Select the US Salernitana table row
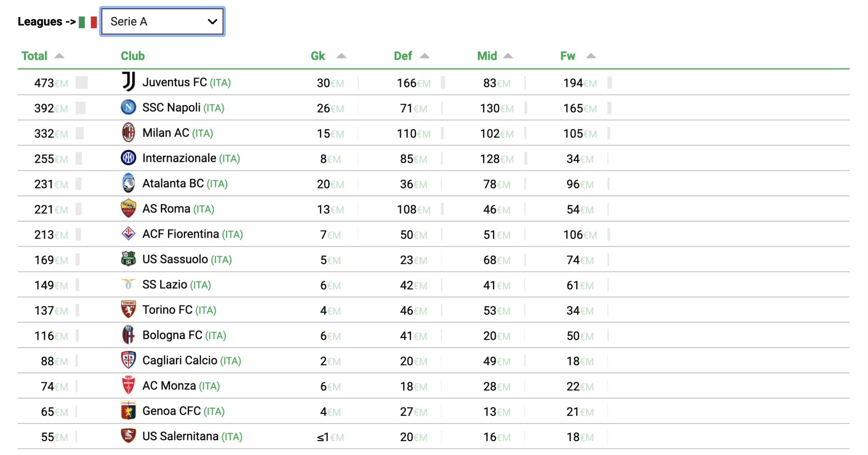The height and width of the screenshot is (455, 868). [x=433, y=436]
